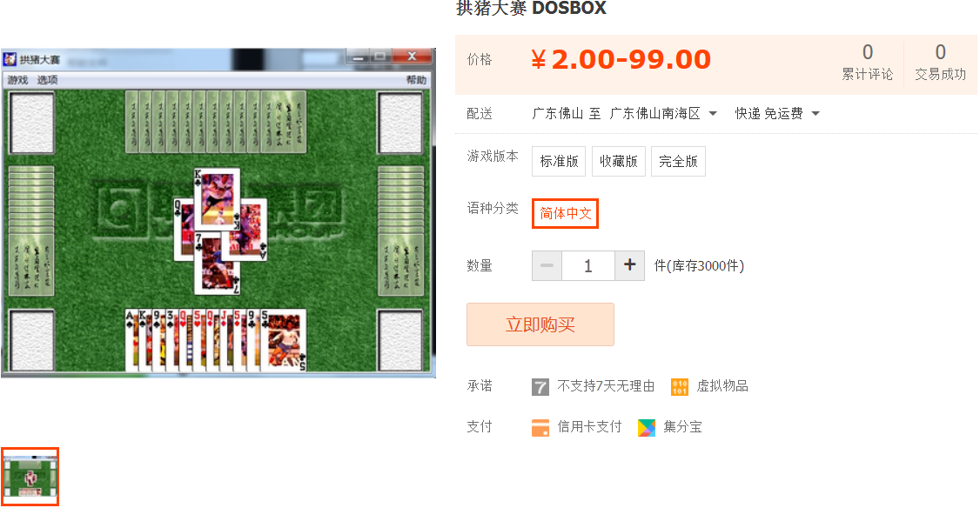Image resolution: width=980 pixels, height=508 pixels.
Task: Click the virtual goods orange icon
Action: pyautogui.click(x=680, y=387)
